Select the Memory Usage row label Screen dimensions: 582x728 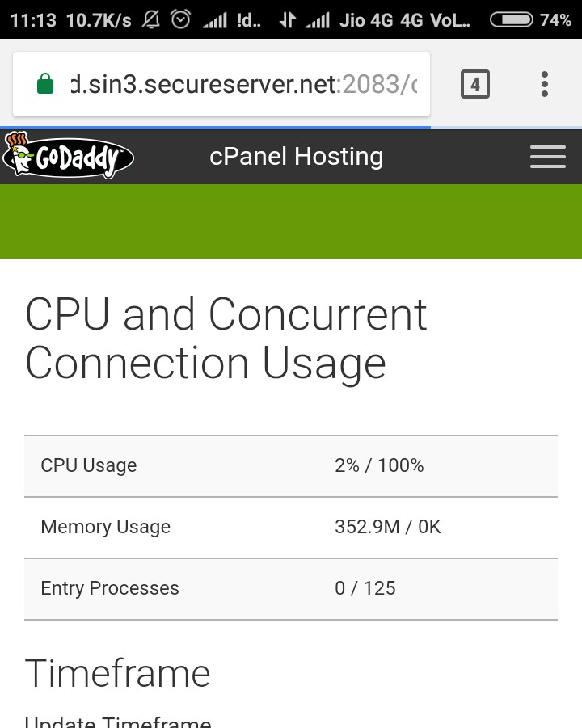point(106,527)
